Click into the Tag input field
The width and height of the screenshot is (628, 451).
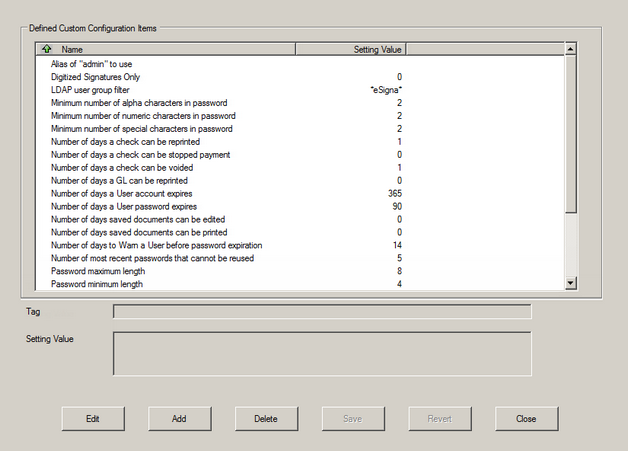[322, 312]
